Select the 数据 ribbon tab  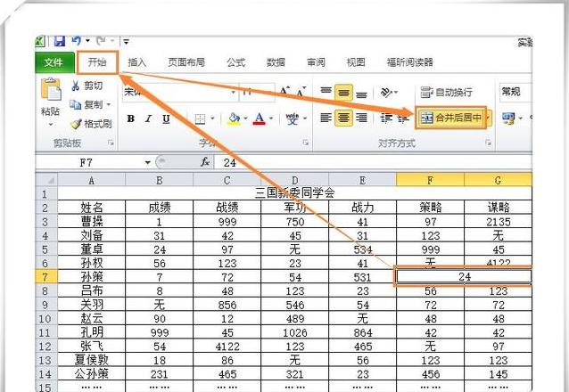tap(276, 62)
